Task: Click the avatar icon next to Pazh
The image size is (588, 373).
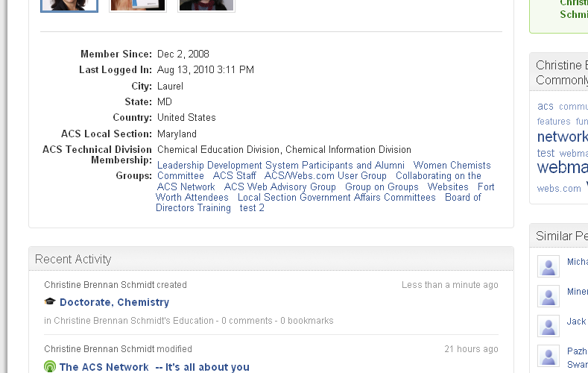Action: coord(549,356)
